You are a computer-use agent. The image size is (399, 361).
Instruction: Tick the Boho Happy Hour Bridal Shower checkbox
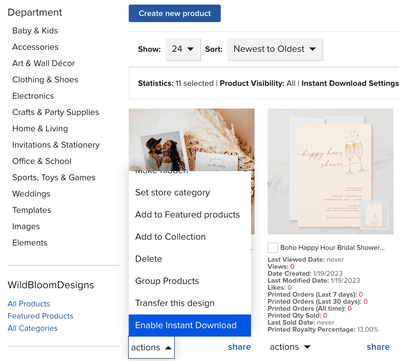tap(273, 248)
